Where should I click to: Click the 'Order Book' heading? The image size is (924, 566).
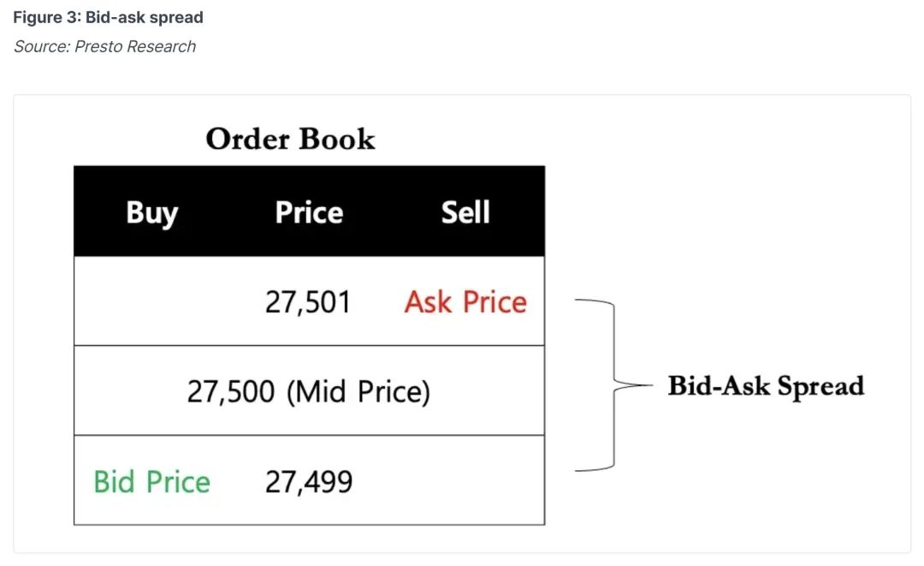pos(290,139)
